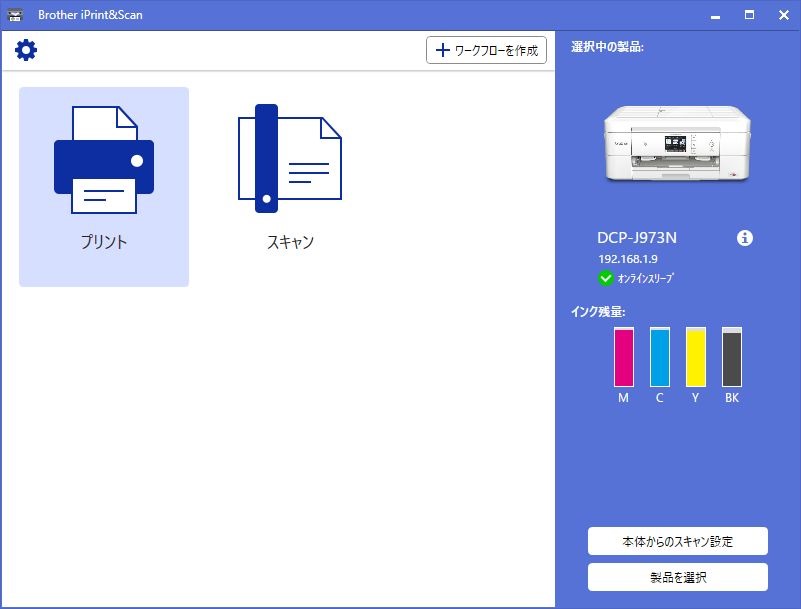
Task: Click the green online status checkmark
Action: click(x=605, y=278)
